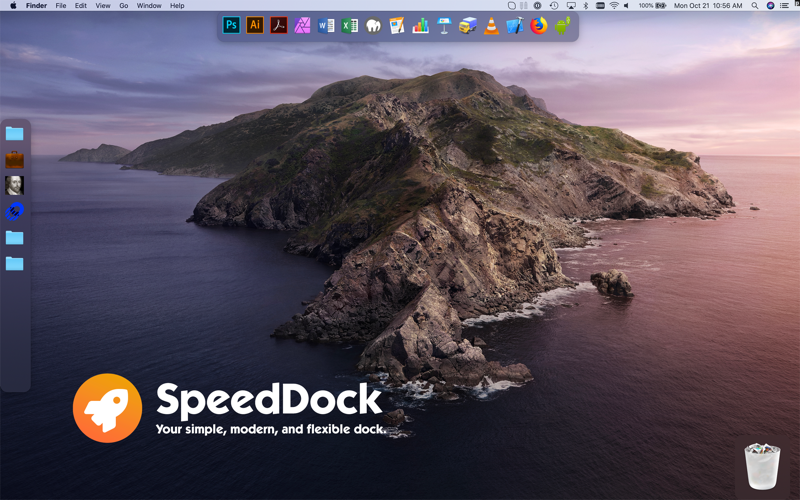Open the Go menu
This screenshot has width=800, height=500.
pos(124,6)
